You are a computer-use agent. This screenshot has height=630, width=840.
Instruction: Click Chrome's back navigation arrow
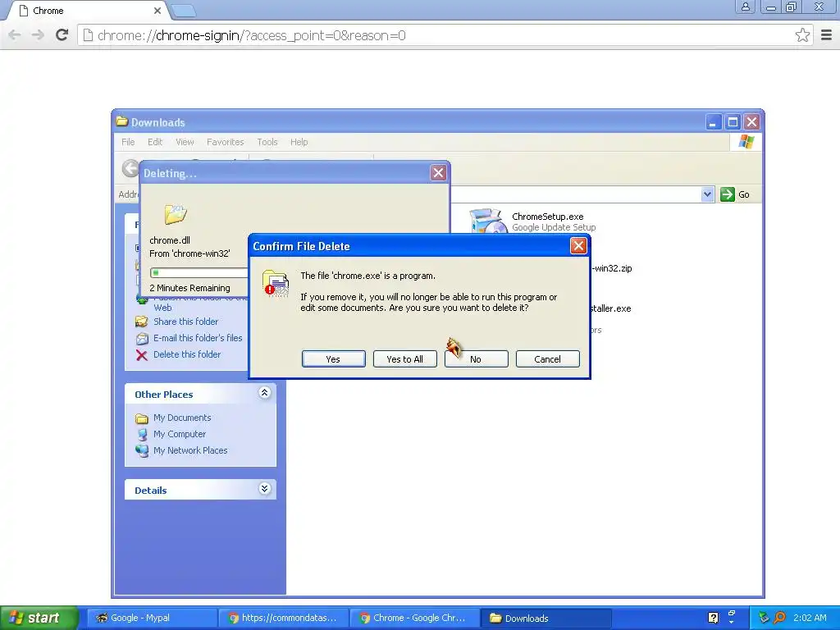tap(15, 35)
